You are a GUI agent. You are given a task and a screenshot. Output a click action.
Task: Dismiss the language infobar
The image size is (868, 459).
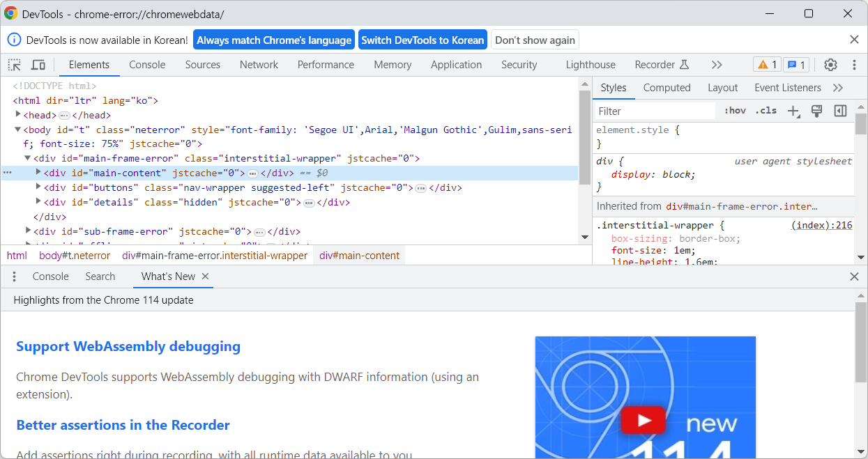click(x=854, y=40)
